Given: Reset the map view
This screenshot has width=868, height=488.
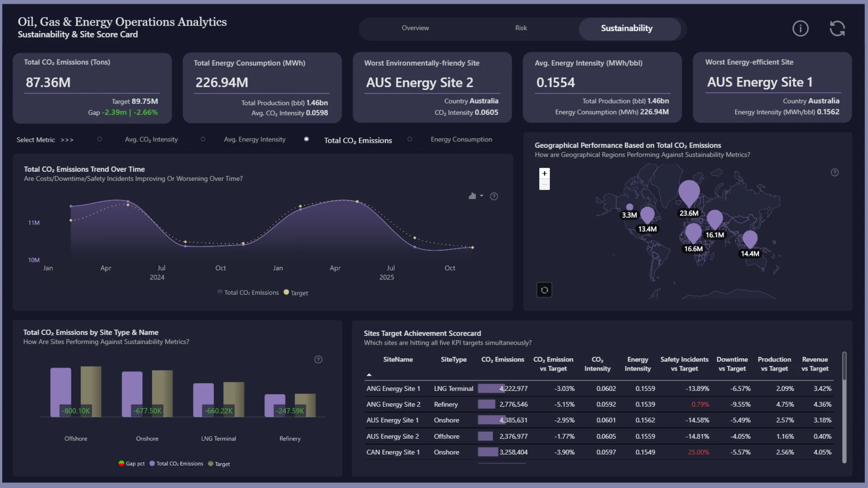Looking at the screenshot, I should (x=544, y=290).
